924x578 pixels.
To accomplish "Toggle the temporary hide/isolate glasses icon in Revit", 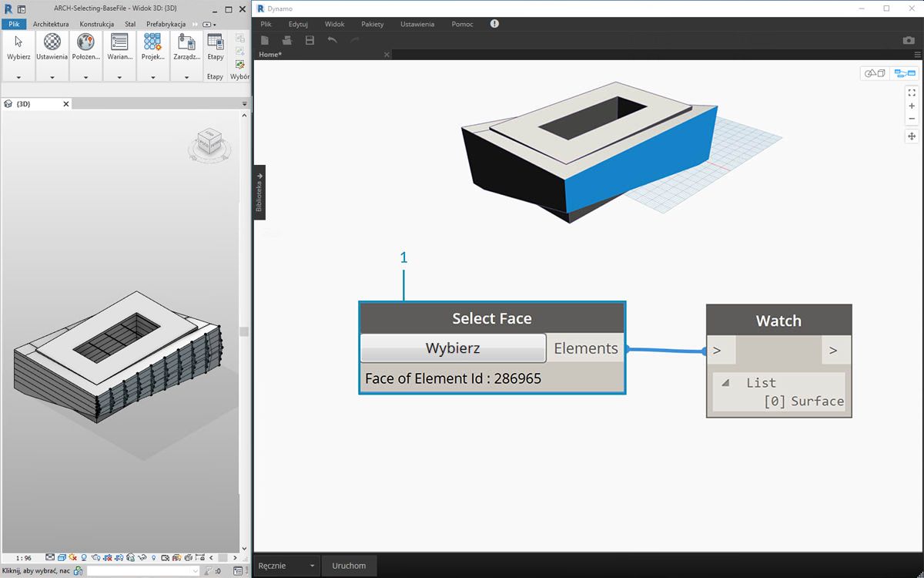I will coord(142,557).
